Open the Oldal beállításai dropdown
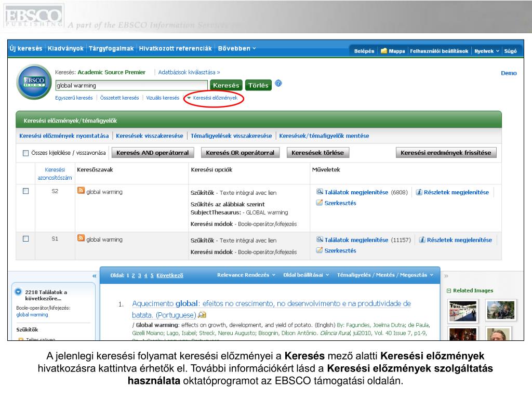The height and width of the screenshot is (399, 532). click(306, 275)
